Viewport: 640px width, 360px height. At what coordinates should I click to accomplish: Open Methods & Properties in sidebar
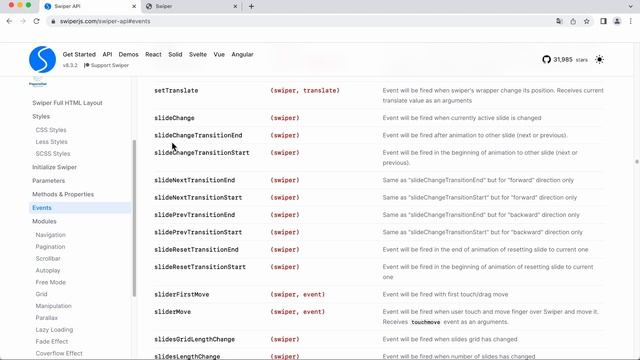(x=63, y=194)
